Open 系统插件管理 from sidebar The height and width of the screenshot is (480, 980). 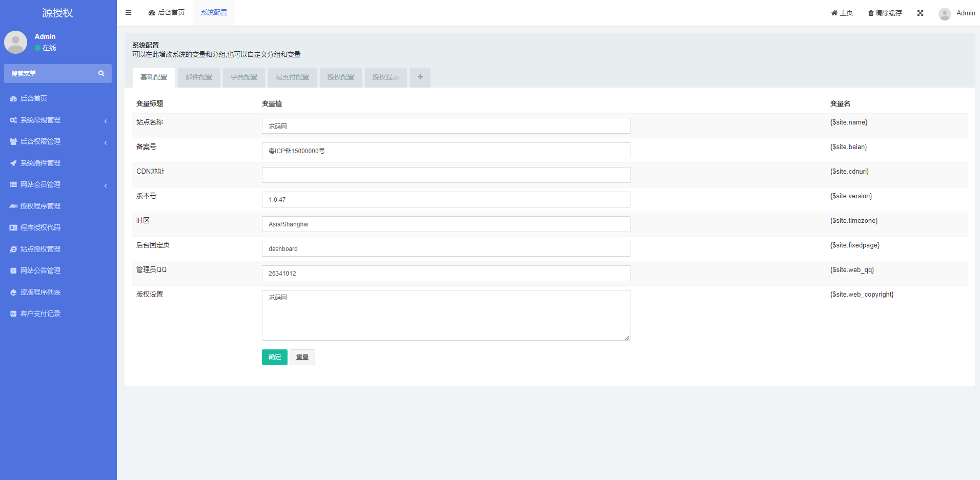40,163
